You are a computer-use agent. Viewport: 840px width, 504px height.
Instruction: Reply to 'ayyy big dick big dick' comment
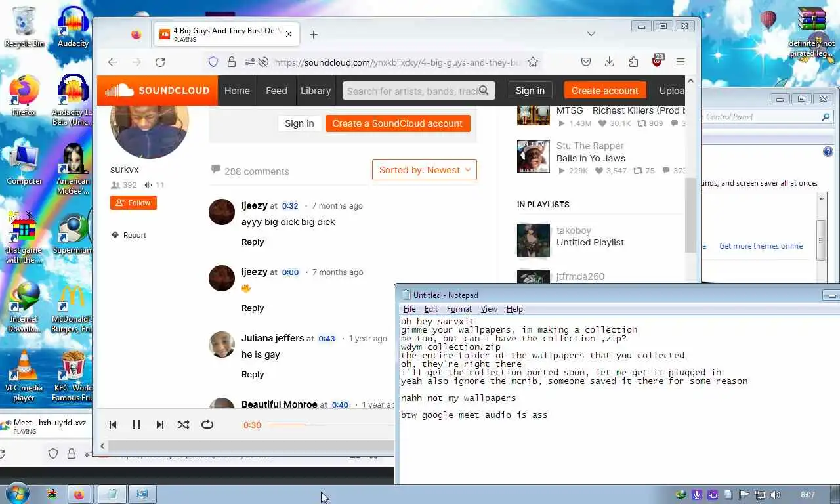coord(253,241)
